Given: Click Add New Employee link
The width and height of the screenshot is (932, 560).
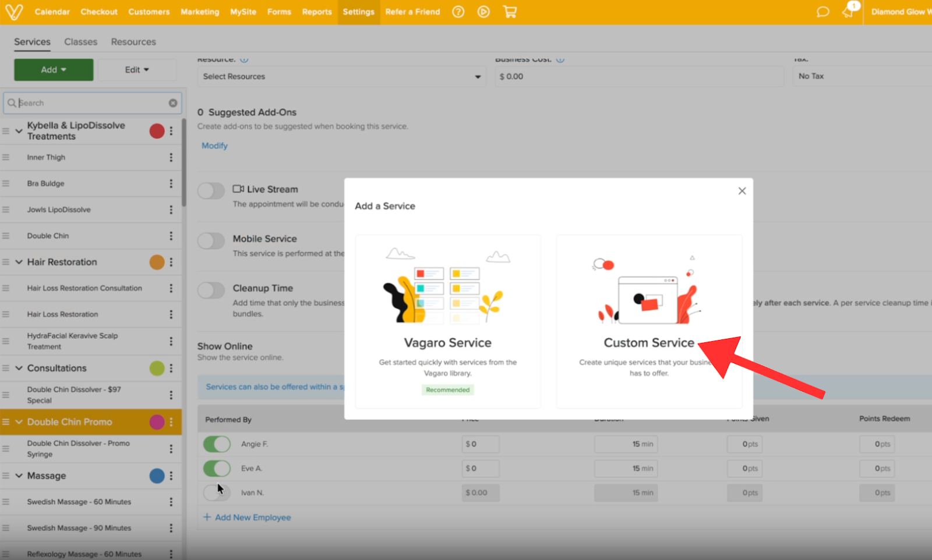Looking at the screenshot, I should [x=253, y=517].
